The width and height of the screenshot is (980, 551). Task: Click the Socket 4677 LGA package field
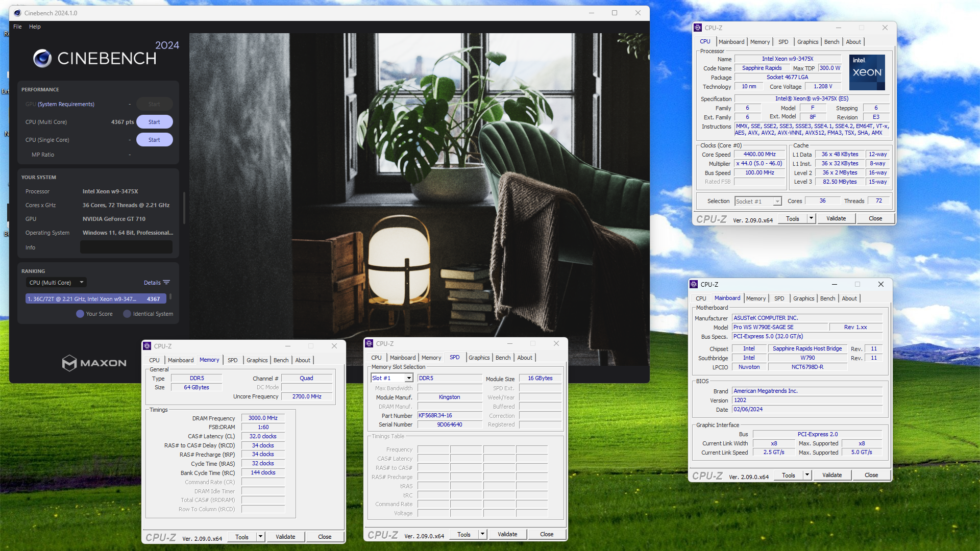click(x=787, y=77)
